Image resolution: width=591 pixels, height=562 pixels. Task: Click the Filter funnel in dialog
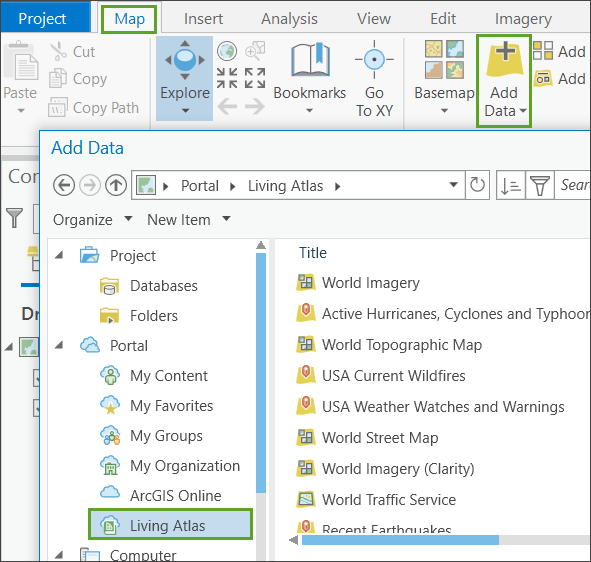[x=540, y=185]
